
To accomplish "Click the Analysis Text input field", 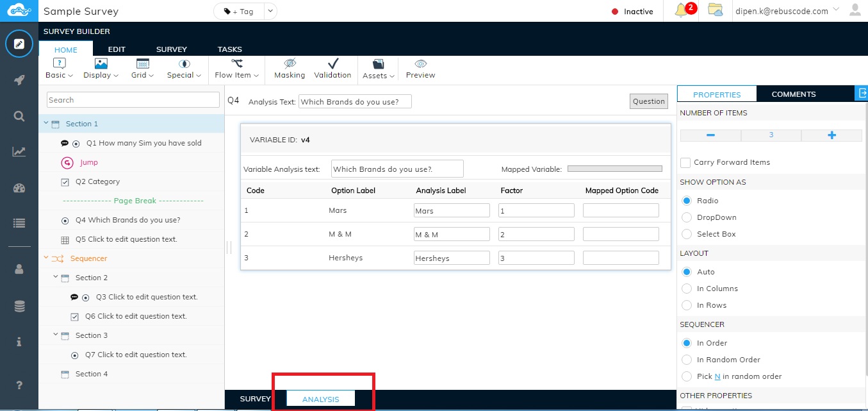I will coord(355,101).
